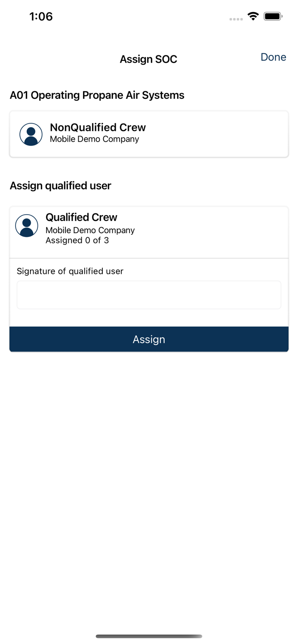The image size is (298, 644).
Task: Select the NonQualified Crew card
Action: pyautogui.click(x=149, y=134)
